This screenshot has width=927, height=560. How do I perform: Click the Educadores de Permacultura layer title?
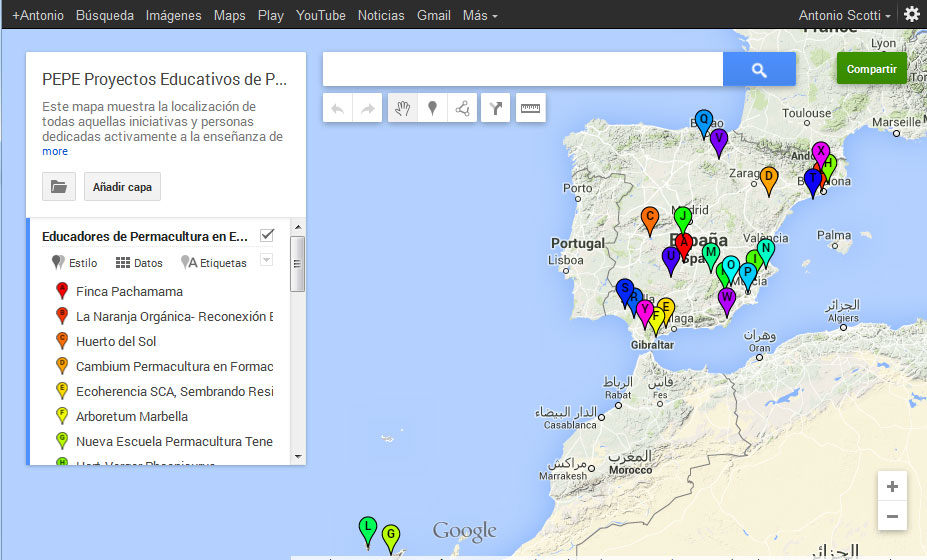click(145, 237)
